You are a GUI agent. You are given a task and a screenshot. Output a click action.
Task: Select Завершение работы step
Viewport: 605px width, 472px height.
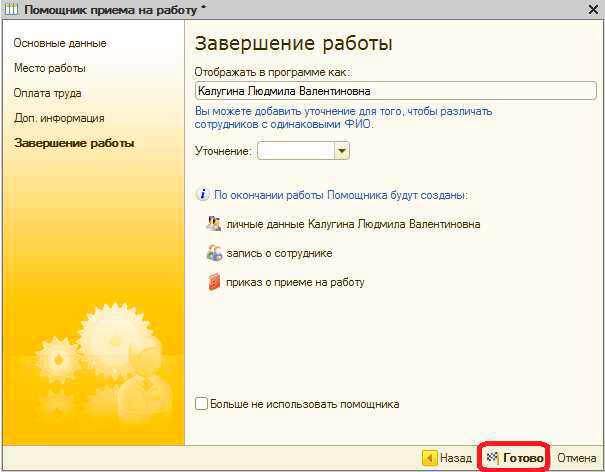74,143
